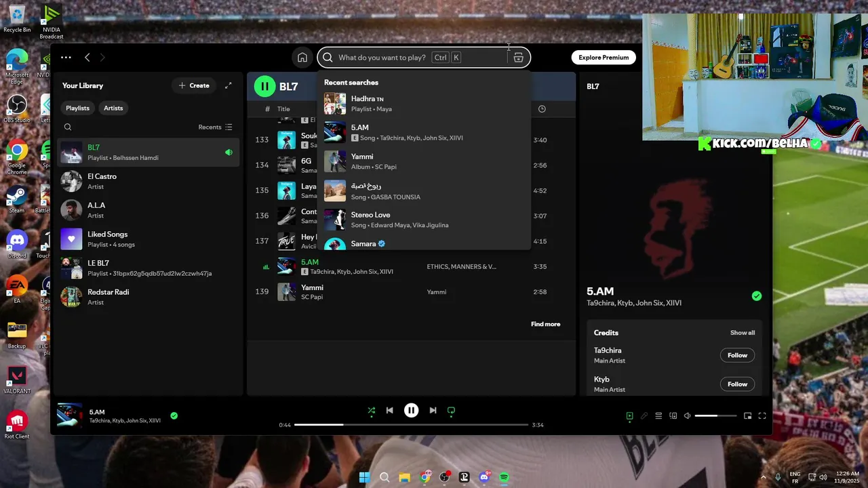868x488 pixels.
Task: Select 5.AM song from recent searches
Action: (x=424, y=132)
